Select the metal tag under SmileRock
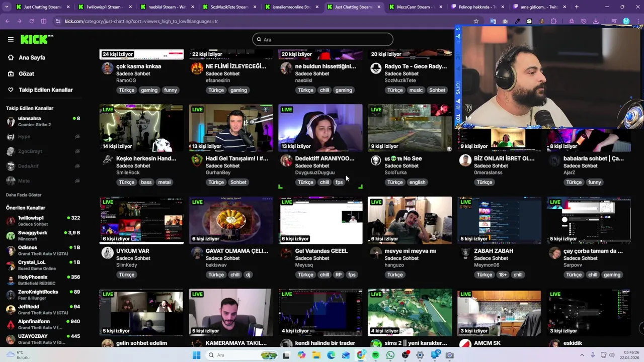The width and height of the screenshot is (644, 362). pos(165,182)
